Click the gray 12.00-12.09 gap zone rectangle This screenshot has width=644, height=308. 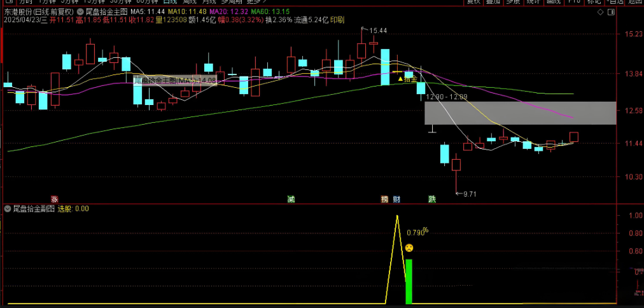(521, 113)
